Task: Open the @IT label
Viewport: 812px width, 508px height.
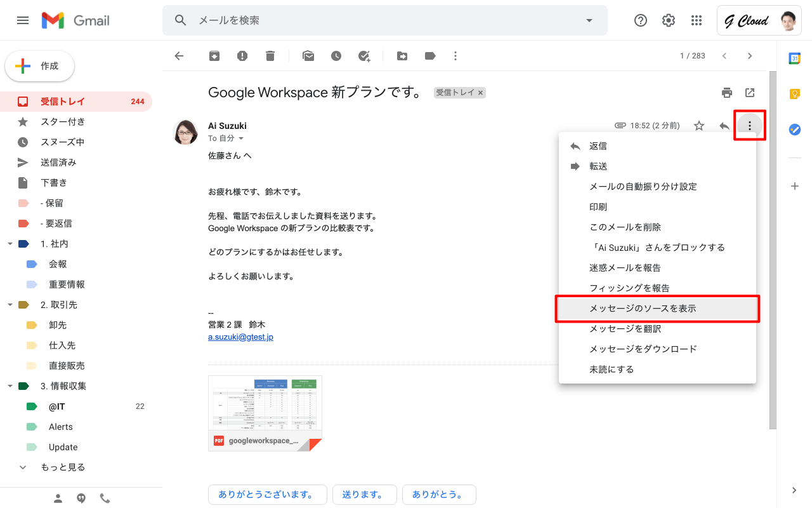Action: pyautogui.click(x=76, y=406)
